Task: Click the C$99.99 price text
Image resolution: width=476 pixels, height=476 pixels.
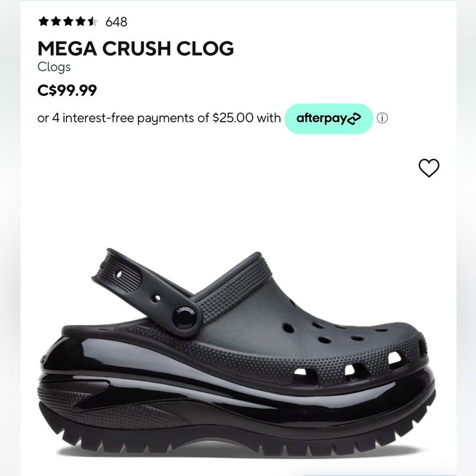Action: click(68, 89)
